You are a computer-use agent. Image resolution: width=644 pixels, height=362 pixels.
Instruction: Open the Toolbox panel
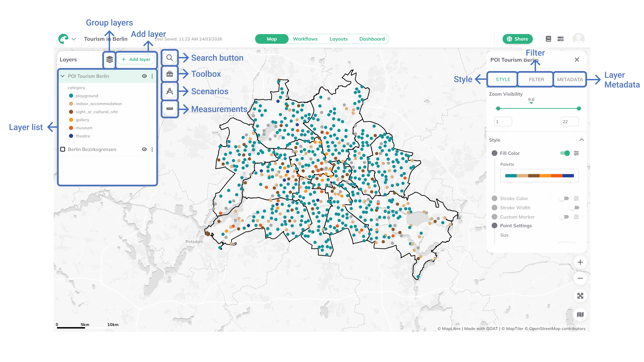170,74
